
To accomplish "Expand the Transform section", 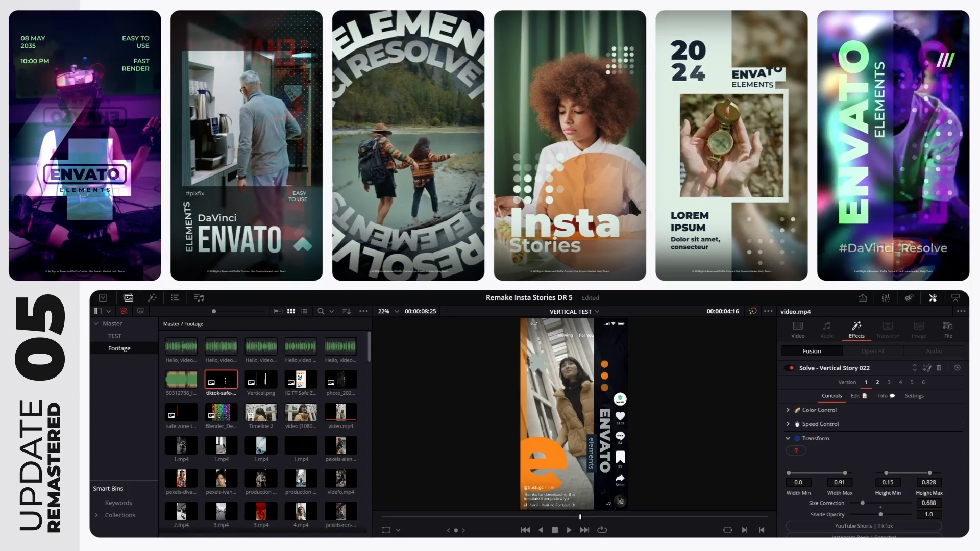I will (x=788, y=438).
